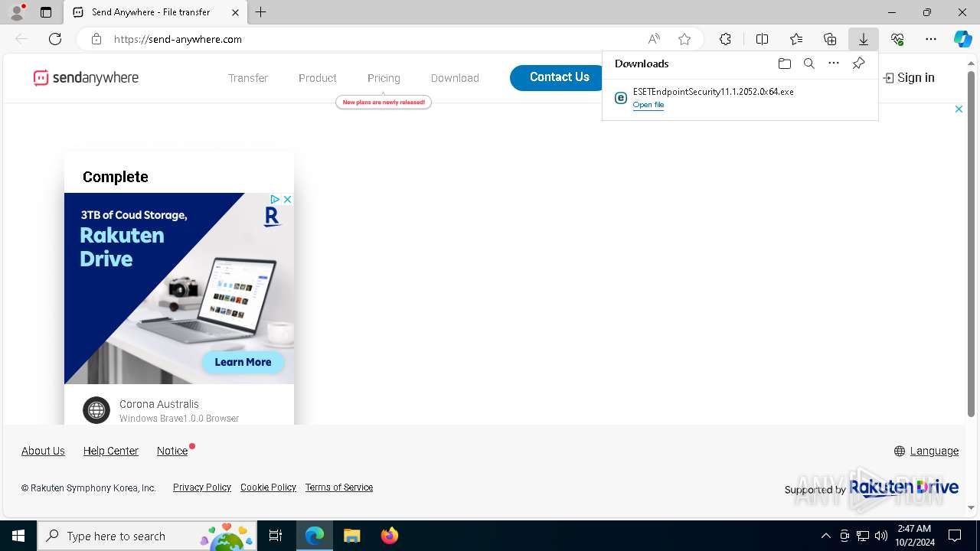View site information lock icon
The image size is (980, 551).
point(96,39)
